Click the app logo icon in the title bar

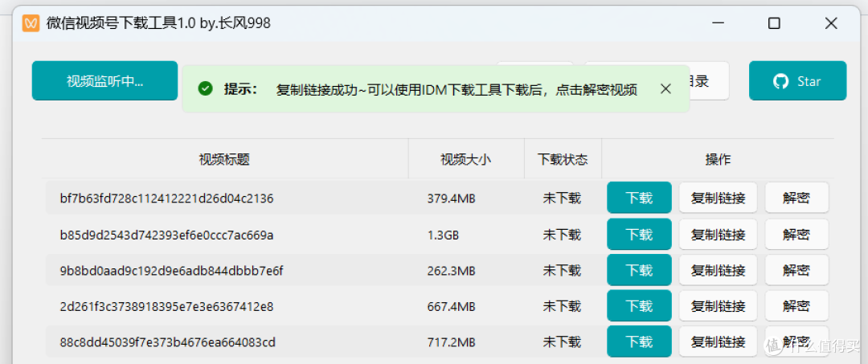tap(31, 23)
